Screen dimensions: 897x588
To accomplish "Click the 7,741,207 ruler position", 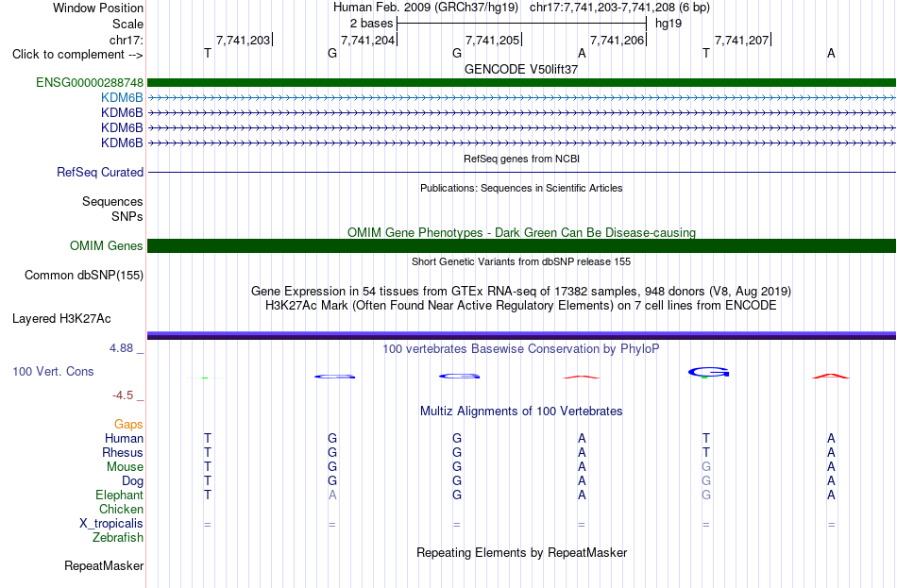I will pyautogui.click(x=742, y=40).
